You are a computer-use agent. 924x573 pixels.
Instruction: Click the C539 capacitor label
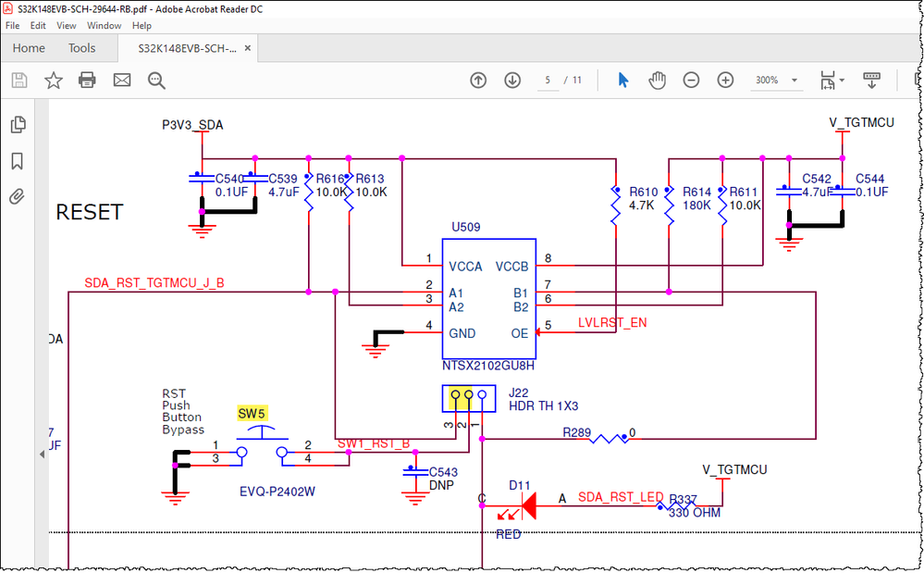(x=283, y=179)
